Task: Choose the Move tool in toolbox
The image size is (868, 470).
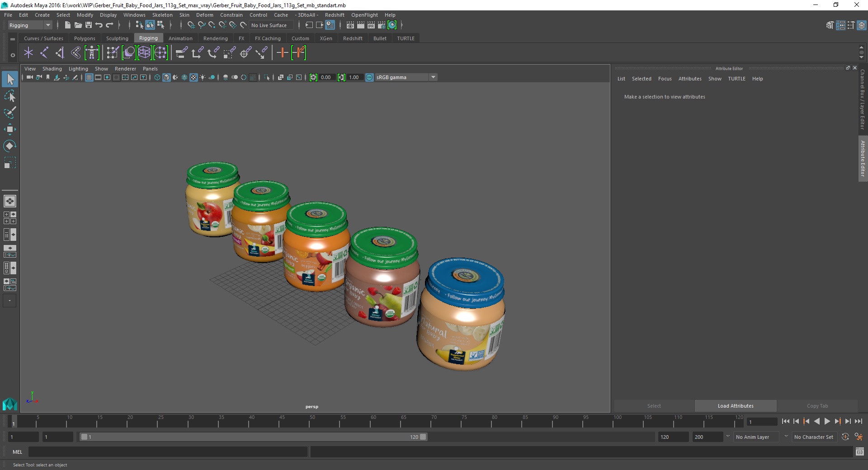Action: 9,129
